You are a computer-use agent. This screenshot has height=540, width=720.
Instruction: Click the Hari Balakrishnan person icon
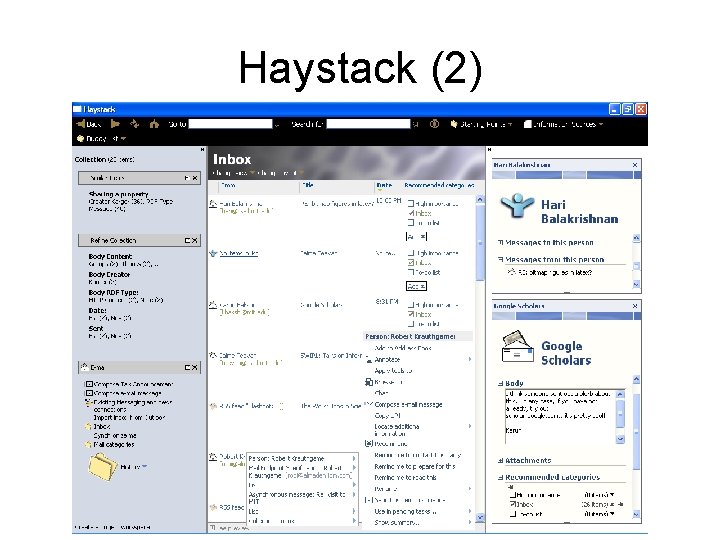click(x=517, y=205)
